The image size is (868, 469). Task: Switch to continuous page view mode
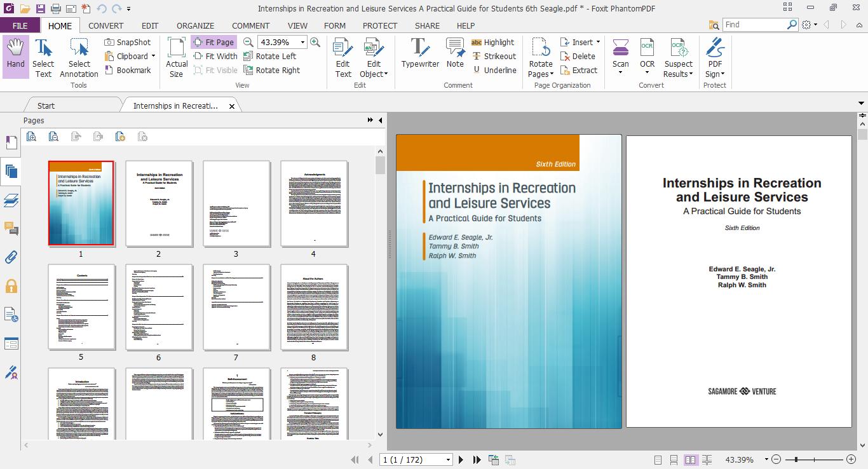coord(674,459)
